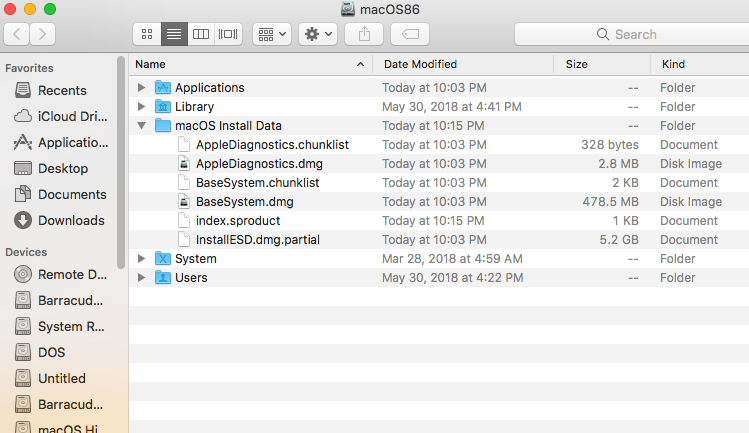
Task: Select the AppleDiagnostics.chunklist file name
Action: 272,145
